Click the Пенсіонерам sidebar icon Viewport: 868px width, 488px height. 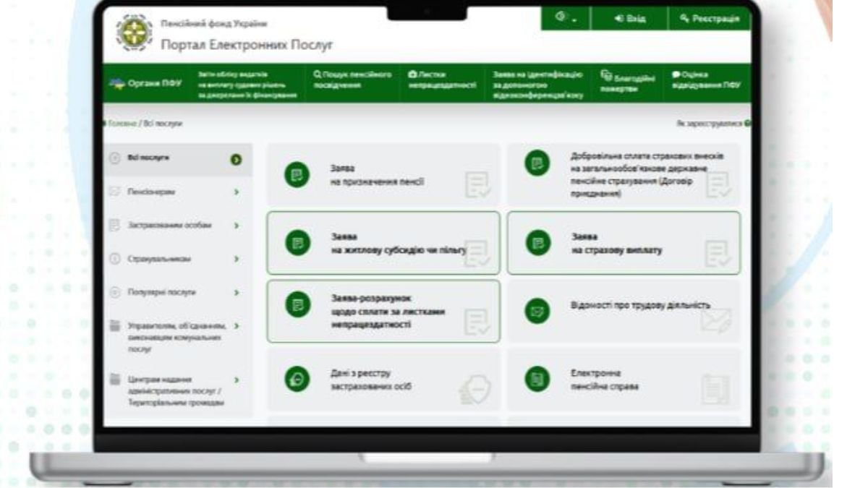tap(114, 192)
